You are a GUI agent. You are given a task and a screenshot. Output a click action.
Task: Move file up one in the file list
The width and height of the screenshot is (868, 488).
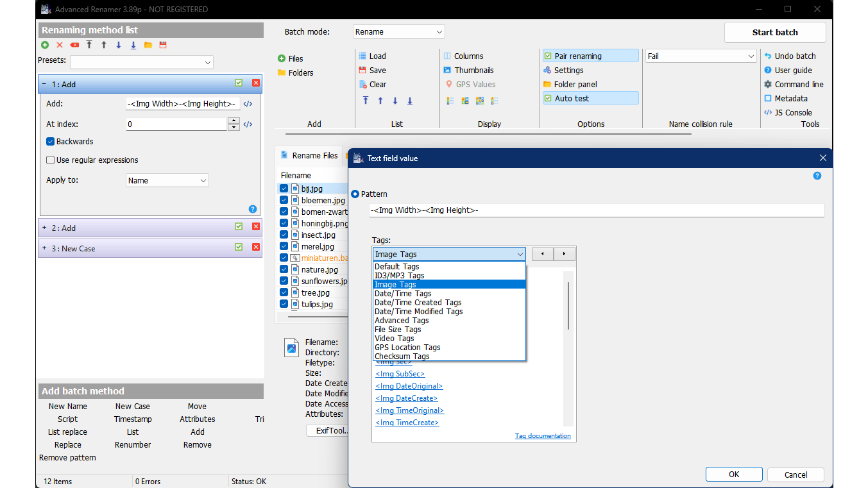click(380, 101)
